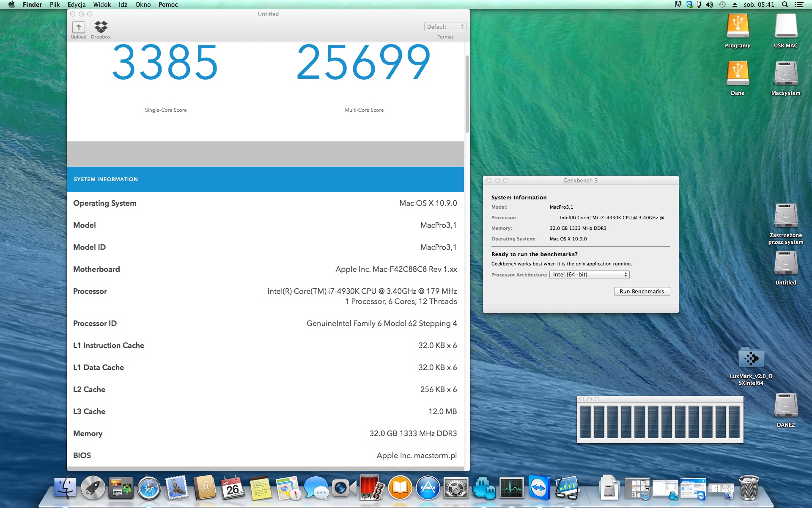Open Finder from the Dock
Screen dimensions: 812x508
coord(65,487)
